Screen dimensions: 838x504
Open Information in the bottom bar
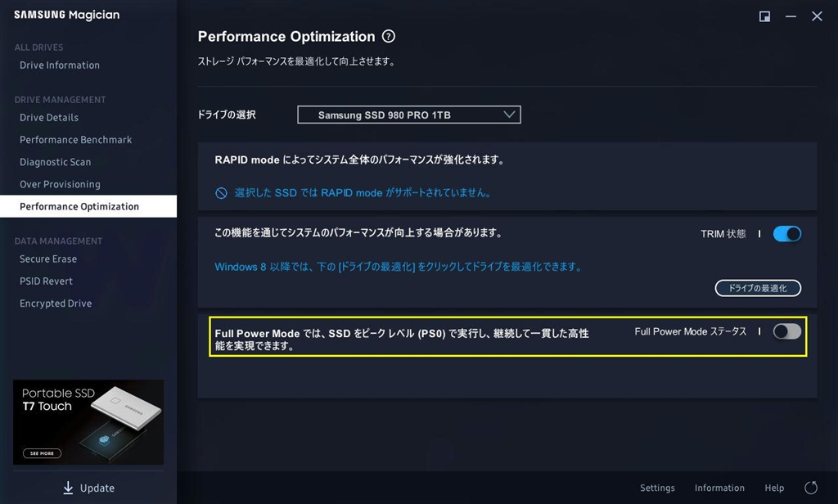719,488
